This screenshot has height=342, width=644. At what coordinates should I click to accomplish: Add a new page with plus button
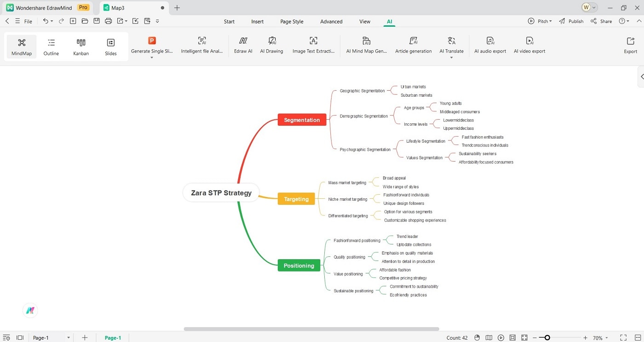[85, 338]
